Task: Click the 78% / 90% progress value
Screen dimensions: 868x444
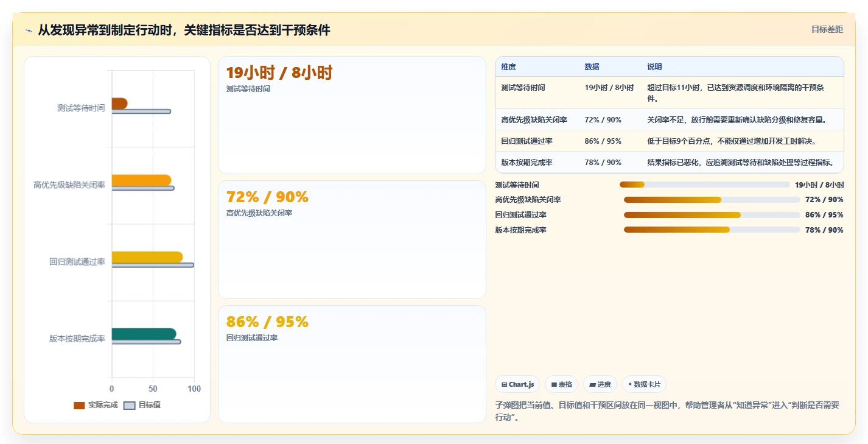Action: point(824,230)
